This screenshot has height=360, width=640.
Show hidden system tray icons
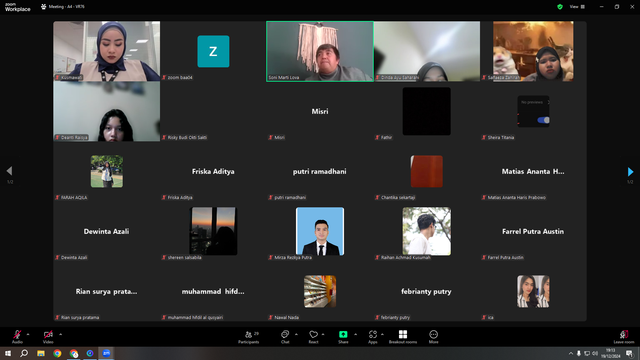571,353
